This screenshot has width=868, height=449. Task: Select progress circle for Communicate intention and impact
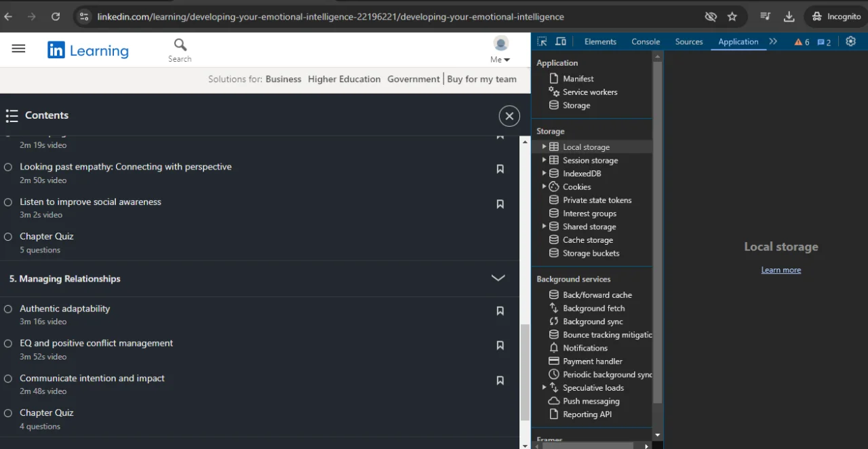8,378
